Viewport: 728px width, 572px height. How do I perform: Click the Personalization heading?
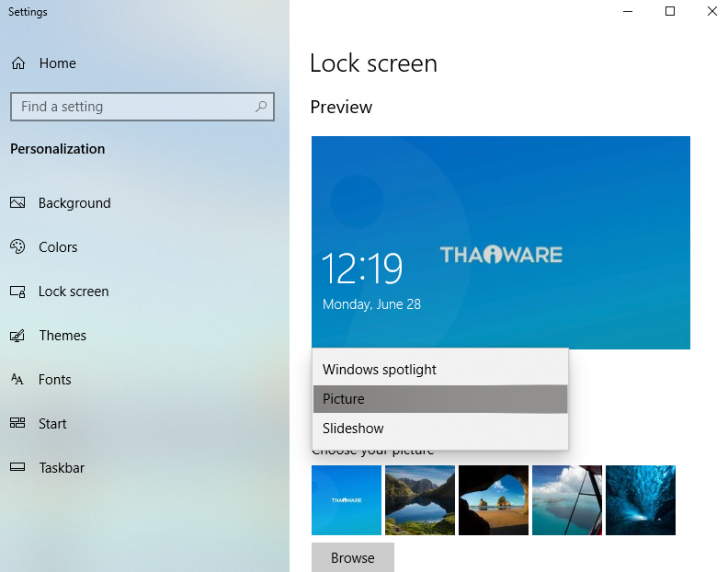(58, 149)
